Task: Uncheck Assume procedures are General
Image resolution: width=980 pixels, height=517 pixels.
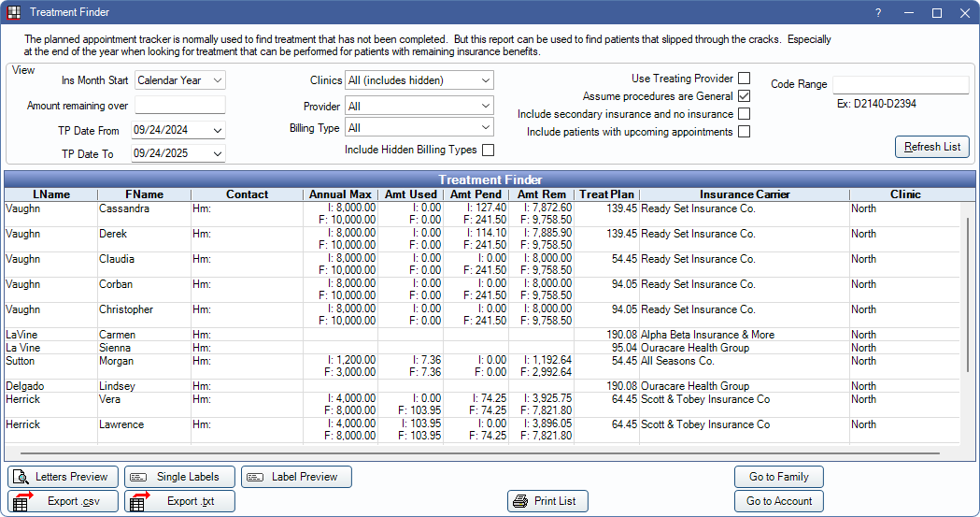Action: (x=745, y=96)
